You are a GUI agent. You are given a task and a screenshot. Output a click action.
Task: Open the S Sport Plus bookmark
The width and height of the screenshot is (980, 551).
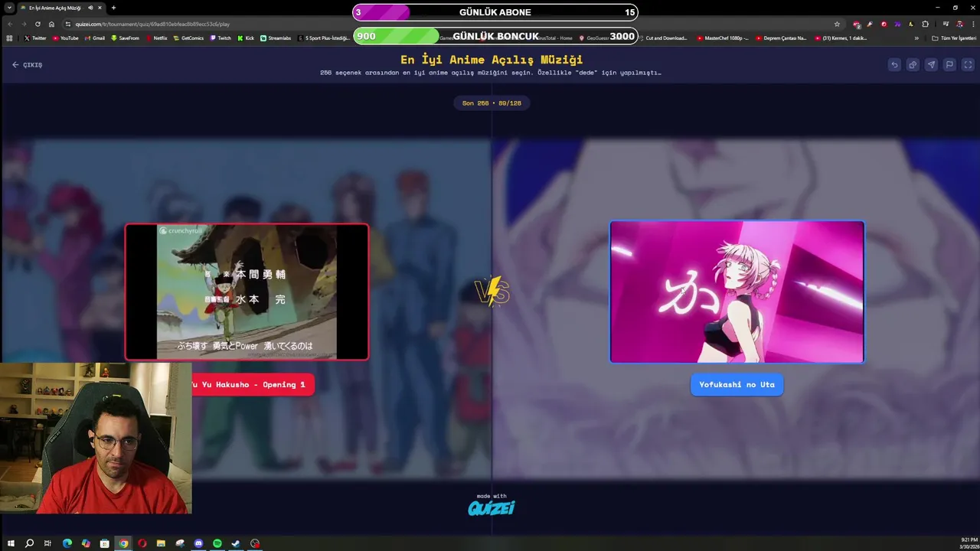coord(325,37)
